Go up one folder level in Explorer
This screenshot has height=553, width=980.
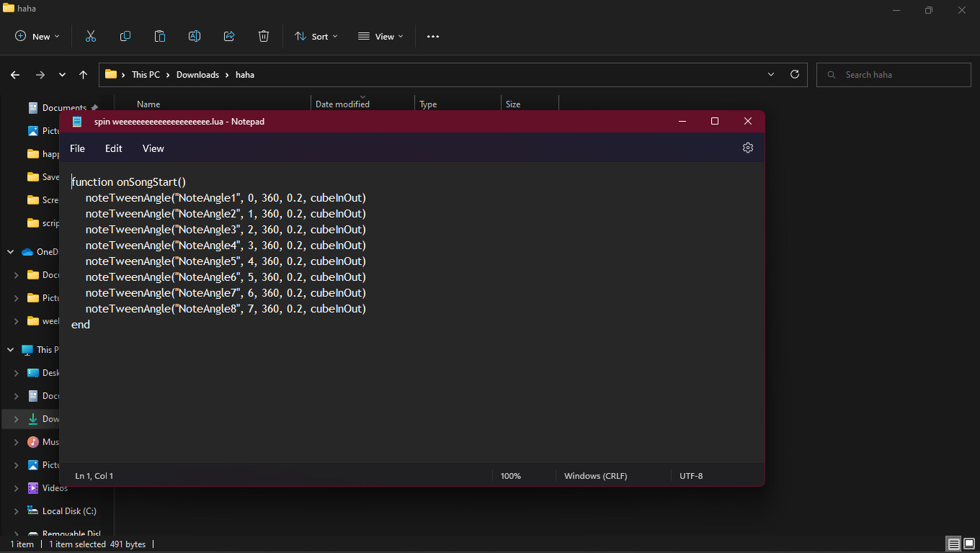pyautogui.click(x=83, y=75)
